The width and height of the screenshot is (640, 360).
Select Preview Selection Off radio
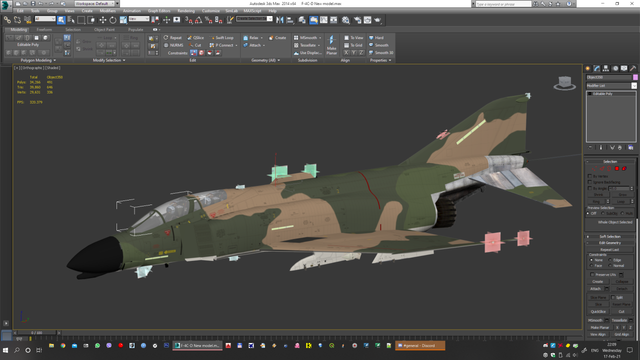tap(588, 213)
